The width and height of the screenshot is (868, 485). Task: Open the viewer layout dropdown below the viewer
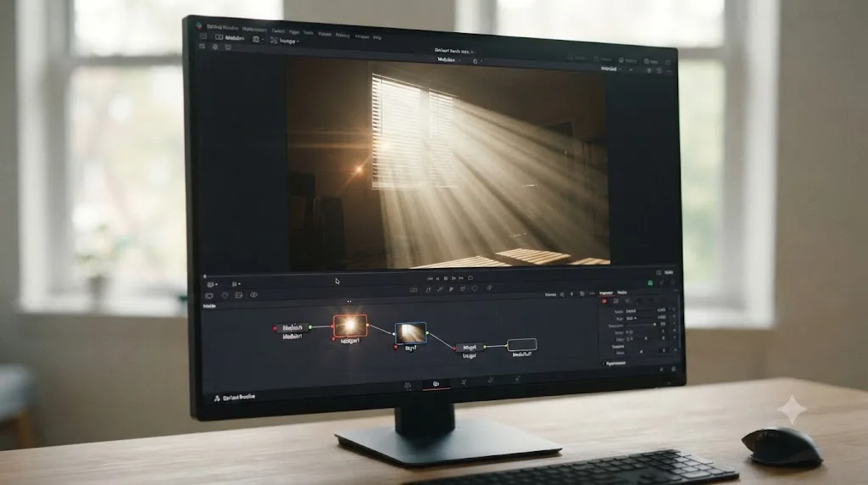click(211, 284)
